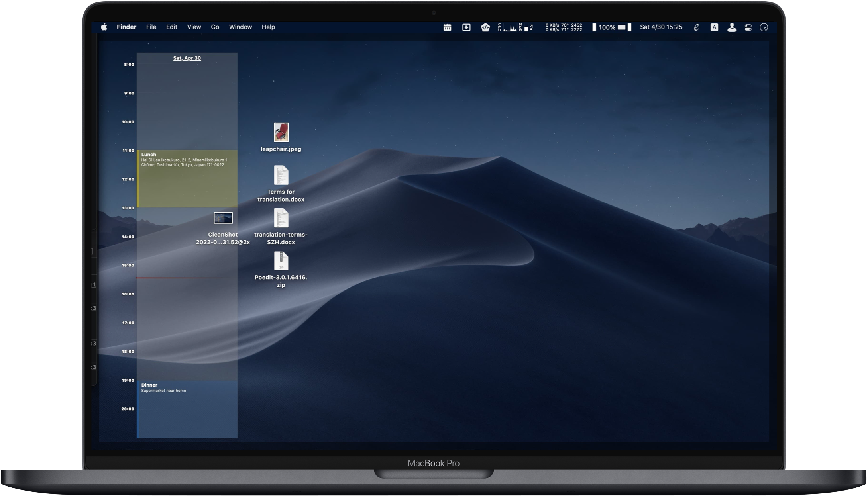Open the View menu
The height and width of the screenshot is (497, 868).
click(x=194, y=27)
